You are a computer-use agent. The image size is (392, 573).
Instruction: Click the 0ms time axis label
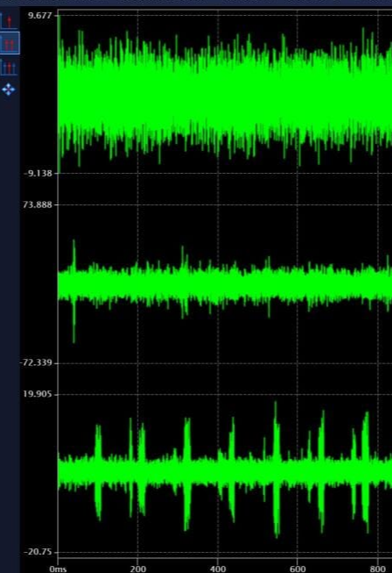point(58,569)
